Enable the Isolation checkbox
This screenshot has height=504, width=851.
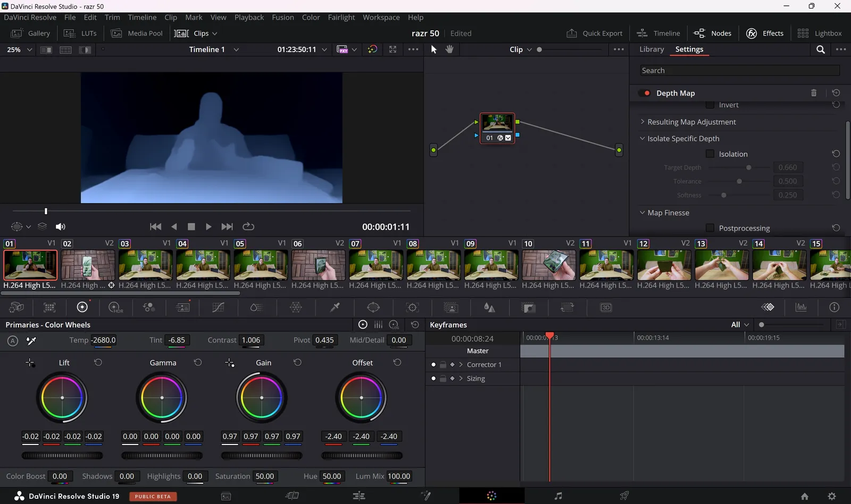pyautogui.click(x=710, y=154)
